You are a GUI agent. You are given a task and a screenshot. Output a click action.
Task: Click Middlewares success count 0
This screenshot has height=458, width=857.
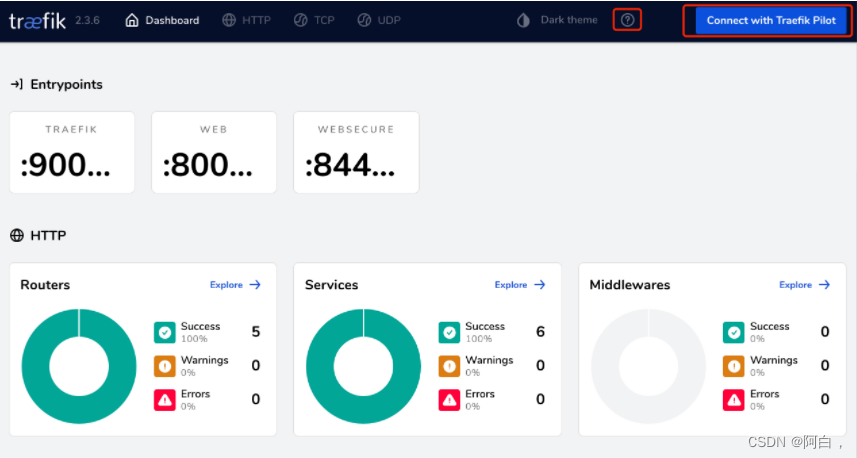point(825,332)
